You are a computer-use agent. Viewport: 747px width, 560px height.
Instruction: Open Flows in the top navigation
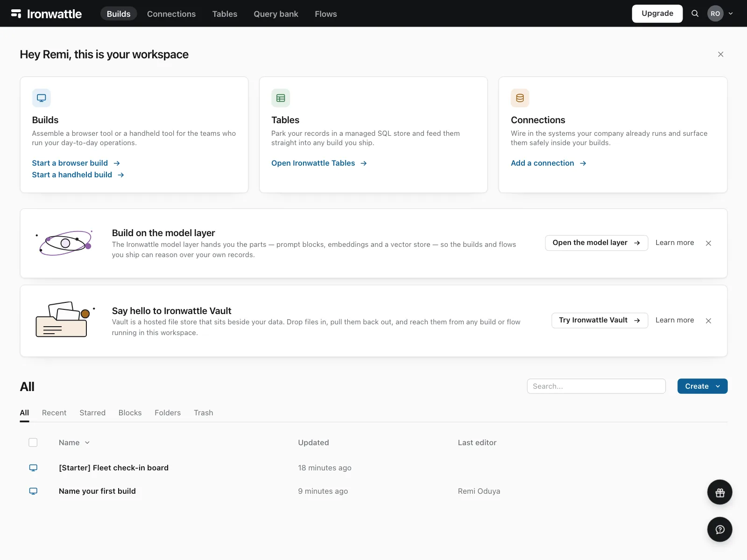(326, 14)
